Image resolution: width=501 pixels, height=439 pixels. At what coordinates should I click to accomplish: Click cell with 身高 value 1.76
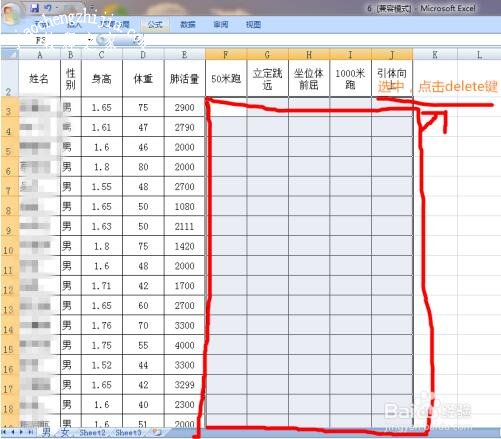102,325
